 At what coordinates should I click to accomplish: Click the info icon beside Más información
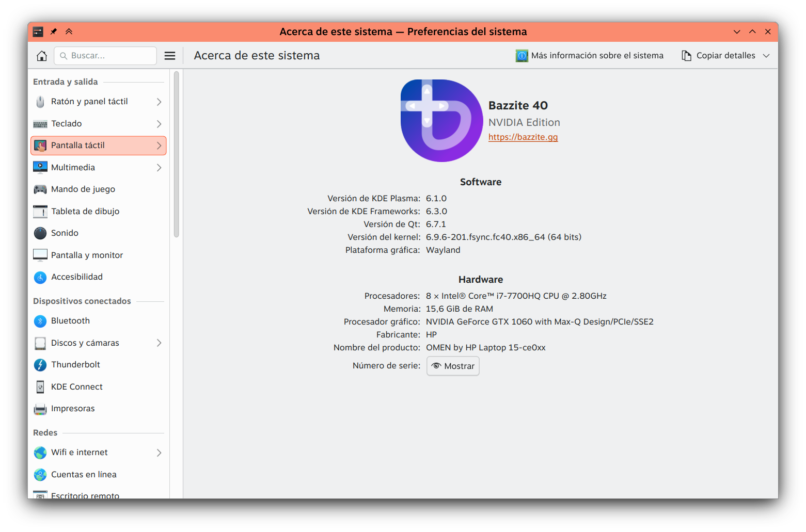click(x=522, y=56)
